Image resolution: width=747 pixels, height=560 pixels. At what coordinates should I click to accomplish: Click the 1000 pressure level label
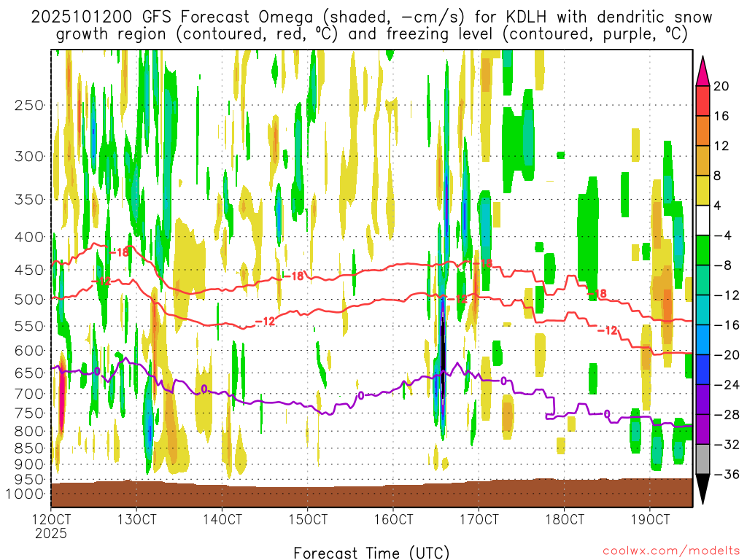26,494
